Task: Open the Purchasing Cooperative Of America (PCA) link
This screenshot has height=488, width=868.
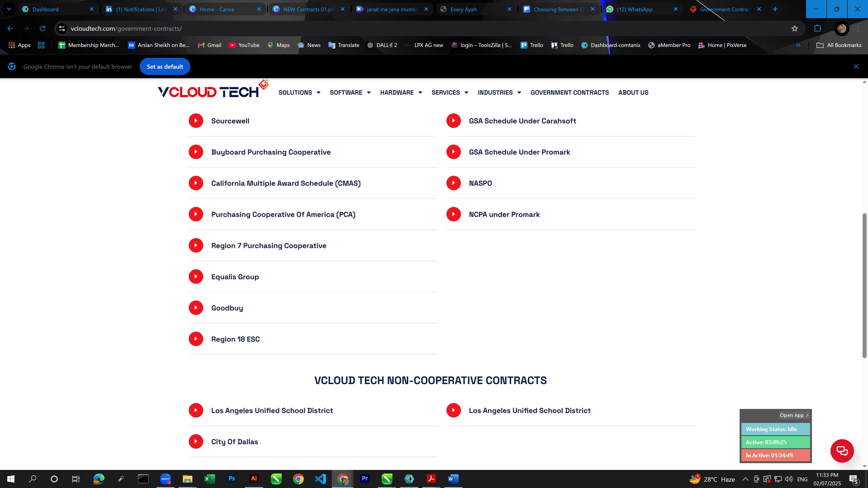Action: click(x=283, y=215)
